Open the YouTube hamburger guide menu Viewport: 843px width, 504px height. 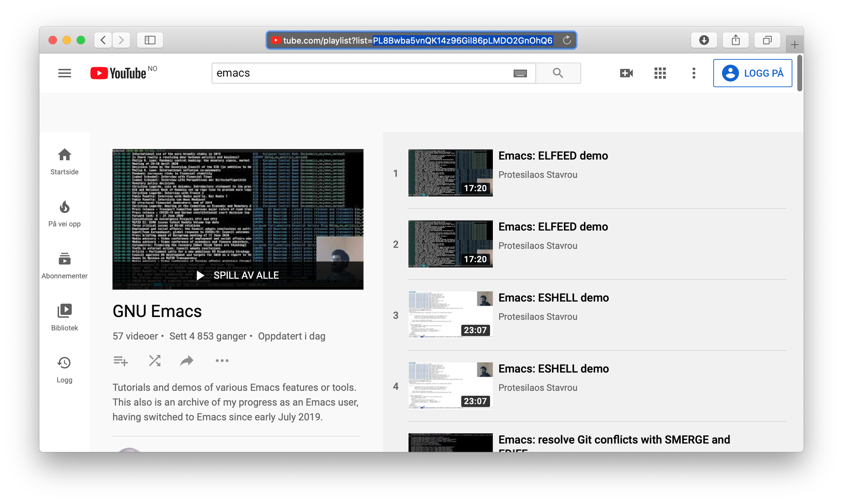tap(65, 73)
